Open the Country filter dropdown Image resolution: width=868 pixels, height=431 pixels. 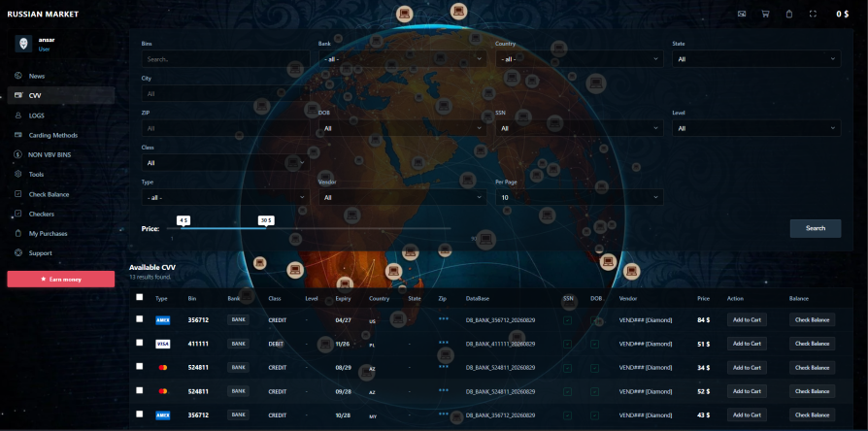coord(580,58)
